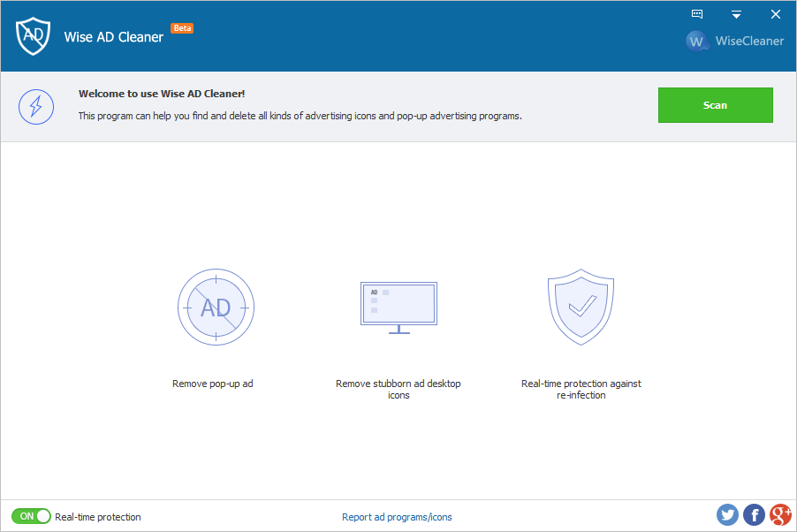Click 'Remove pop-up ad' label

click(x=212, y=384)
